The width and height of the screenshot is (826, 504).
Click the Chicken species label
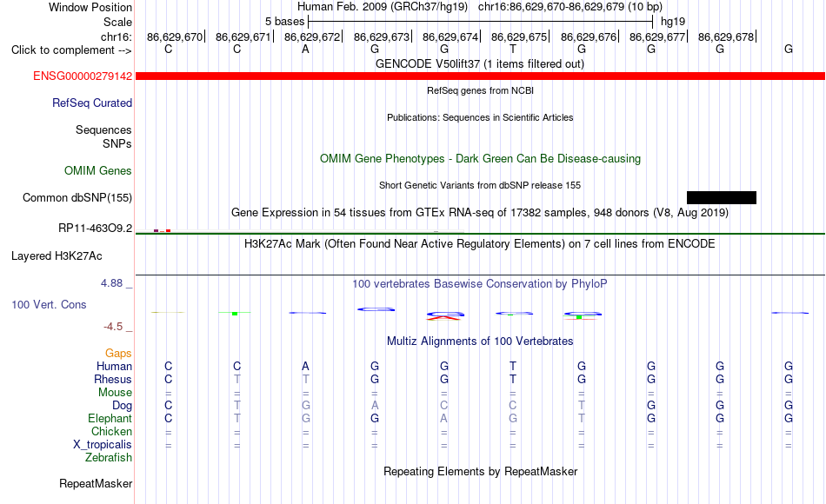point(111,431)
